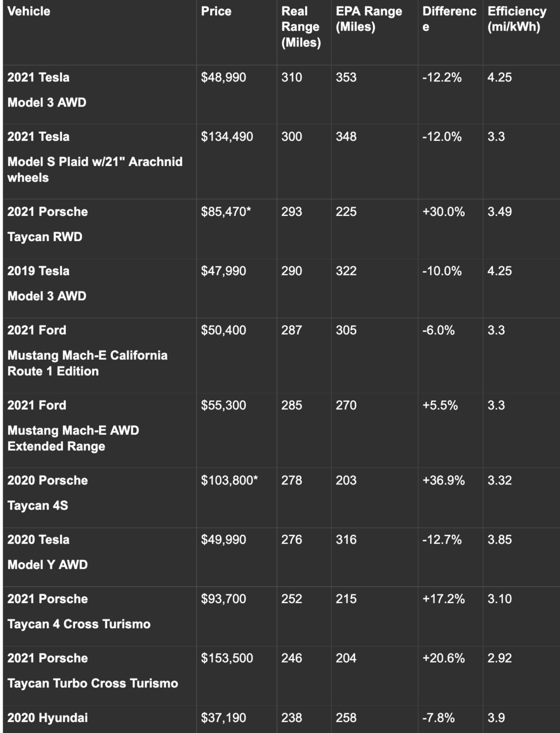Click the Efficiency (mi/kWh) column header
The height and width of the screenshot is (733, 560).
516,19
